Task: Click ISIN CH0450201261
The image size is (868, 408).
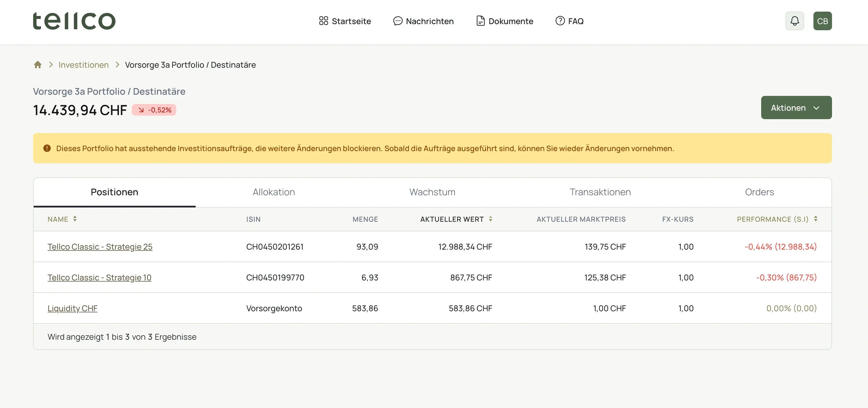Action: [275, 247]
